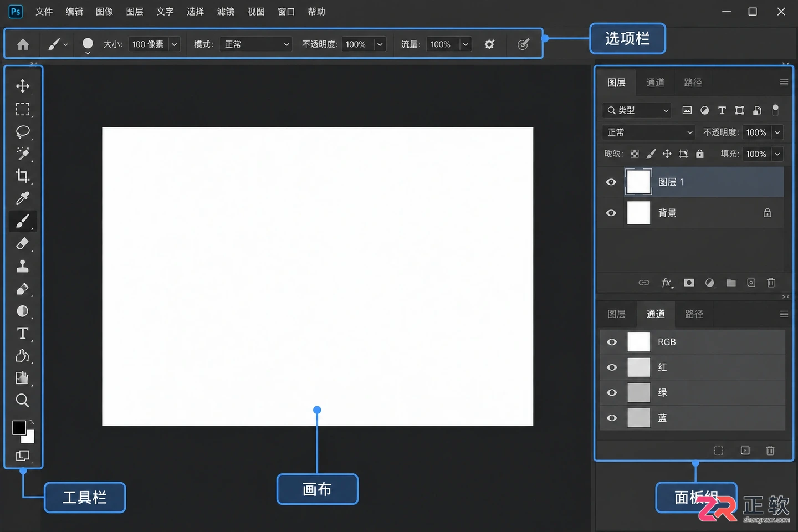This screenshot has width=798, height=532.
Task: Click the 图层 1 layer thumbnail
Action: pos(638,182)
